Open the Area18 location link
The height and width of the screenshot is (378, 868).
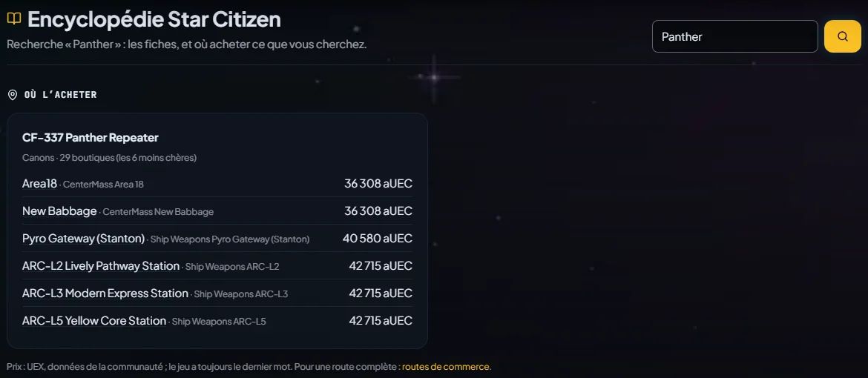tap(39, 184)
